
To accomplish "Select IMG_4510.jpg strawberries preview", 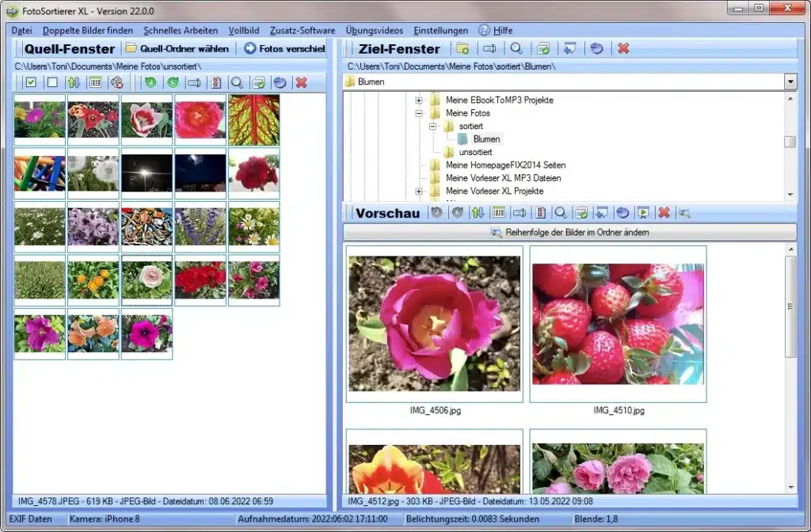I will 618,324.
